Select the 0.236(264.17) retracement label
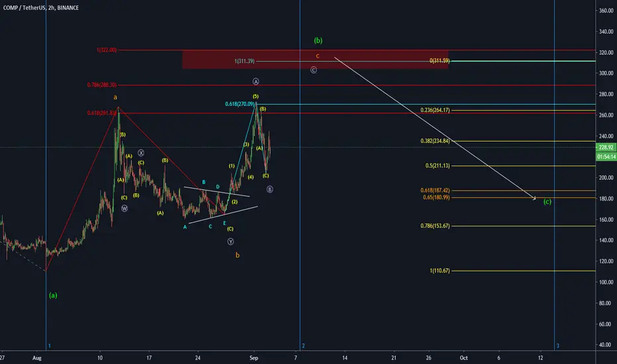Viewport: 617px width, 364px height. pyautogui.click(x=435, y=110)
